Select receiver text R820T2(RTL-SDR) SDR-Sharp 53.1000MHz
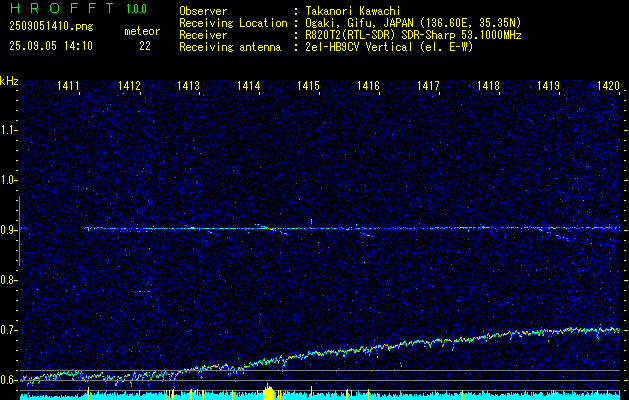The image size is (629, 400). 414,35
